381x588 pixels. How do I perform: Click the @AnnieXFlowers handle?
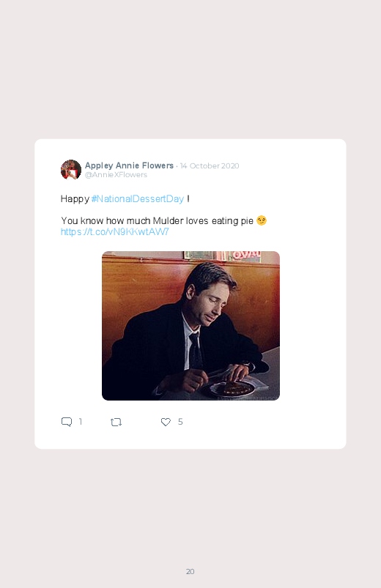click(116, 175)
